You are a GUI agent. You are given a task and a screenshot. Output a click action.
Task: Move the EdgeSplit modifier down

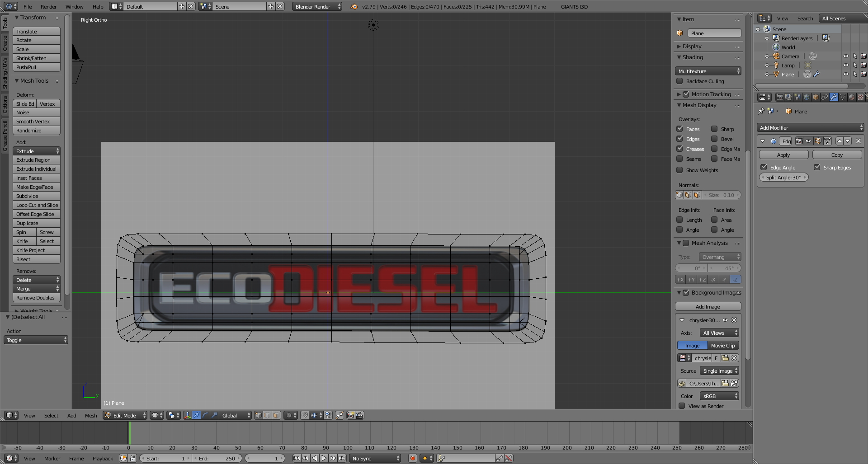click(848, 141)
